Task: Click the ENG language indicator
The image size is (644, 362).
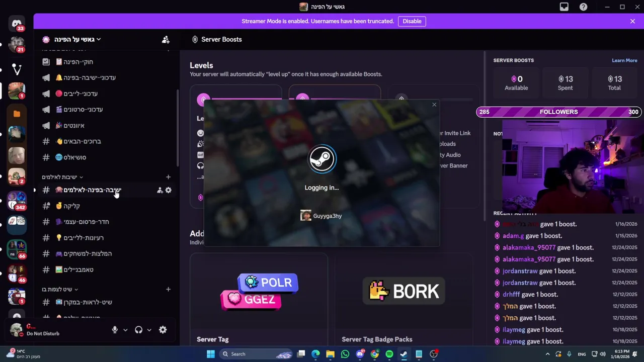Action: coord(582,354)
